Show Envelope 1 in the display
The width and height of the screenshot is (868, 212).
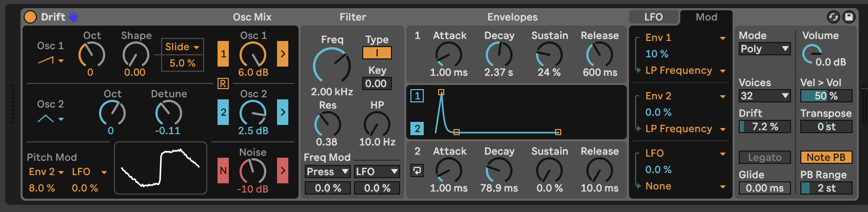pos(417,96)
